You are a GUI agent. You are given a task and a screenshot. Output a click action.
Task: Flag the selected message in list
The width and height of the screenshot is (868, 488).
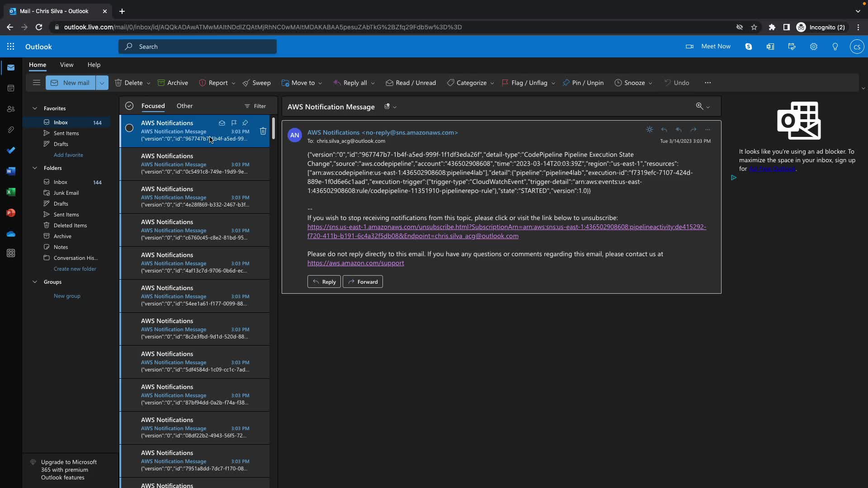click(x=234, y=123)
